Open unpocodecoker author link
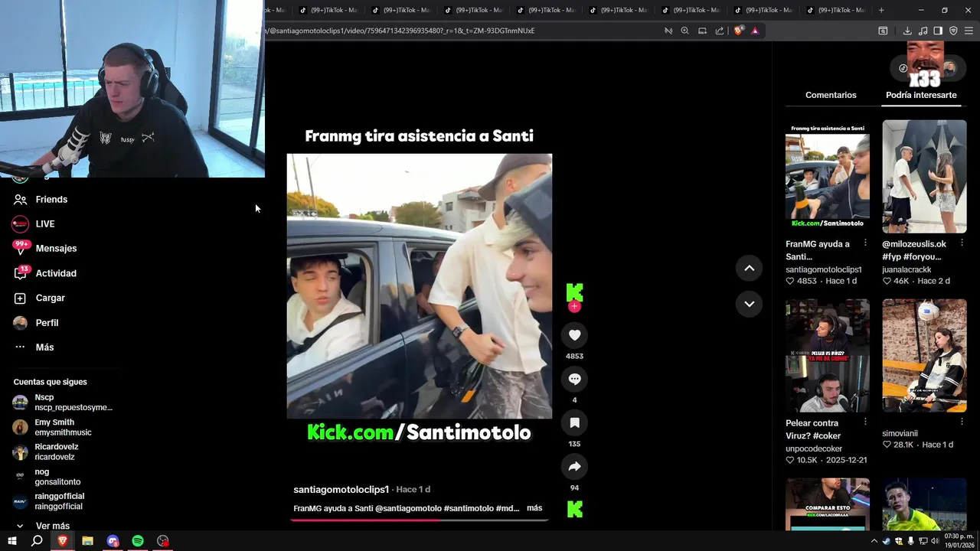 point(814,448)
